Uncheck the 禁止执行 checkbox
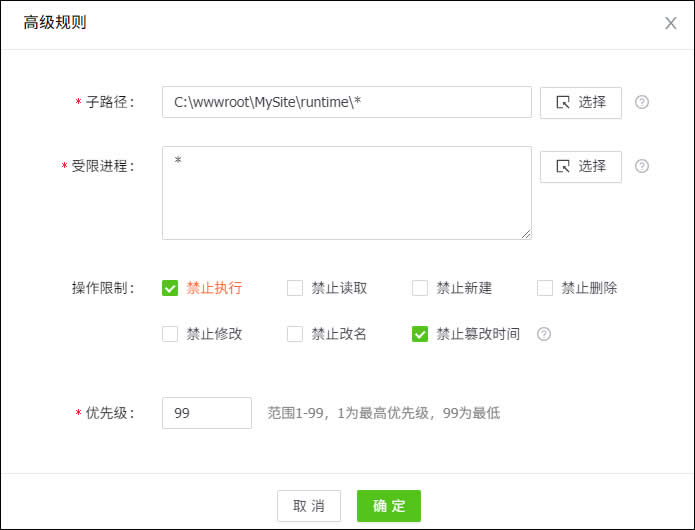Image resolution: width=695 pixels, height=530 pixels. (170, 288)
